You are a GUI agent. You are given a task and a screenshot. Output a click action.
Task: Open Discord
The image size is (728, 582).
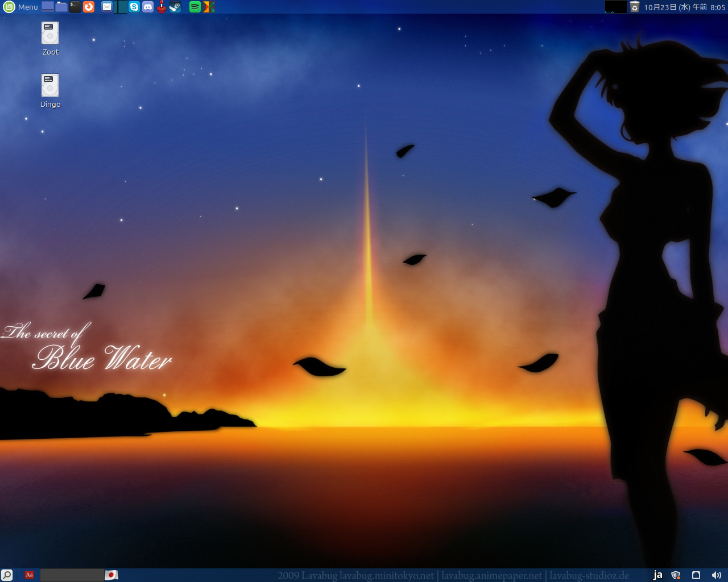coord(147,7)
